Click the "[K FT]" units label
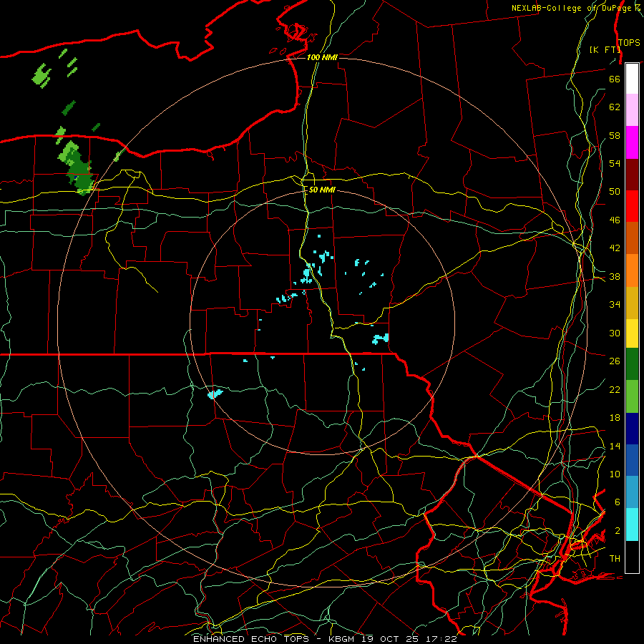 [605, 49]
